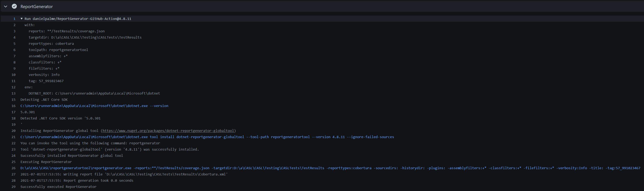Click line number 29 at the bottom
Screen dimensions: 644x191
tap(13, 186)
